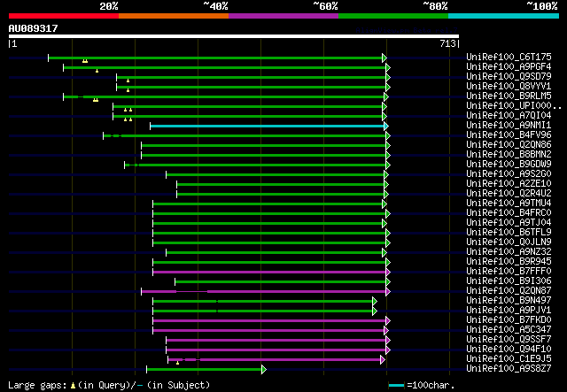Select the UniRef100_A9S8Z7 label

click(x=509, y=369)
